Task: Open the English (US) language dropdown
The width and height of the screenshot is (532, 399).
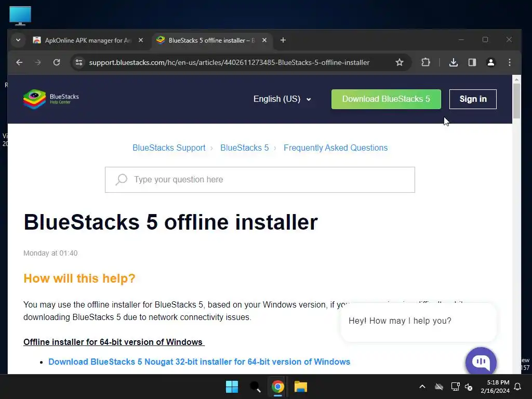Action: [x=282, y=99]
